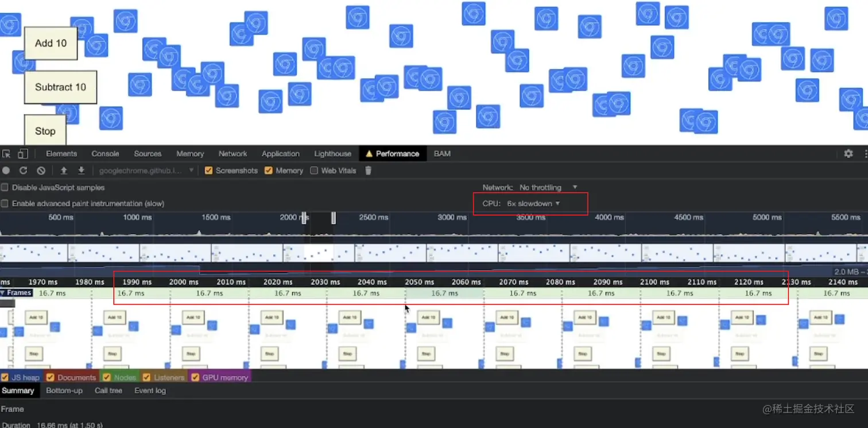Toggle the Screenshots checkbox

click(x=209, y=170)
